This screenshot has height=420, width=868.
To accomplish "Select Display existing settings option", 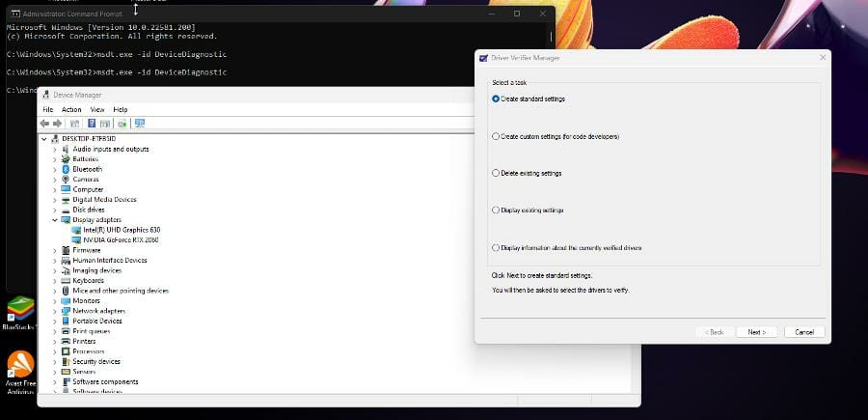I will 528,210.
